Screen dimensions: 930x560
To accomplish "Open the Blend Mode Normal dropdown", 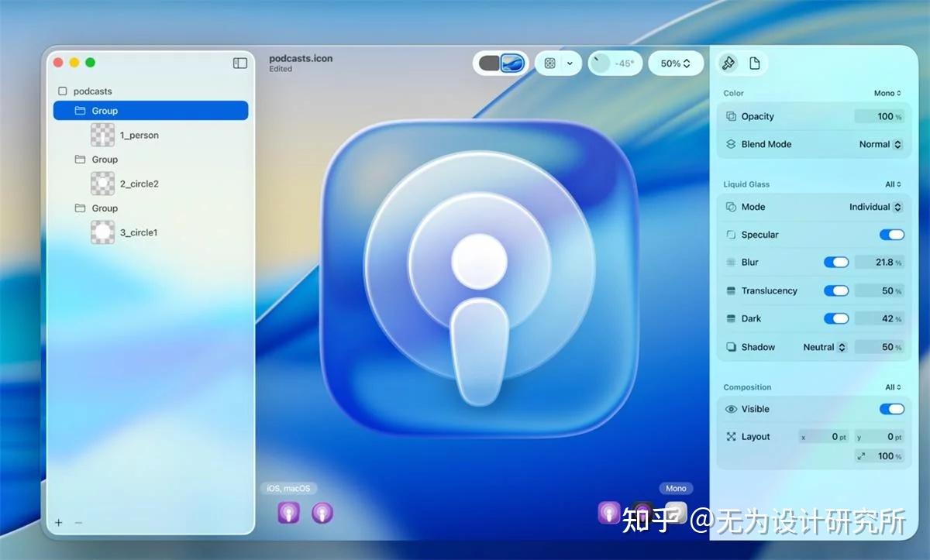I will pos(880,144).
